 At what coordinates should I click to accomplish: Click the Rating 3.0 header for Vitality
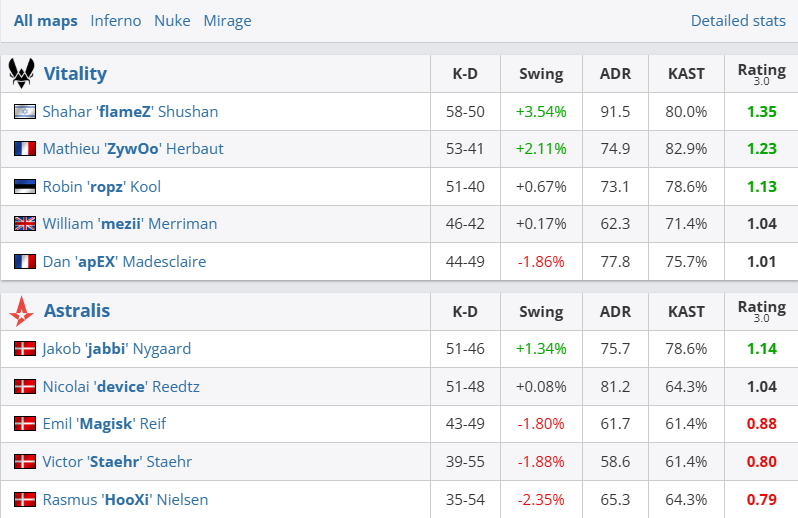click(x=761, y=73)
